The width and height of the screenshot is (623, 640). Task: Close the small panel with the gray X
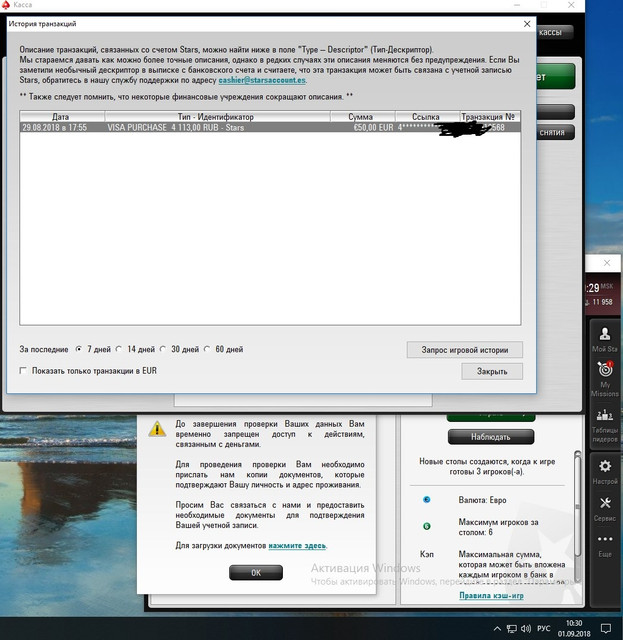[607, 263]
